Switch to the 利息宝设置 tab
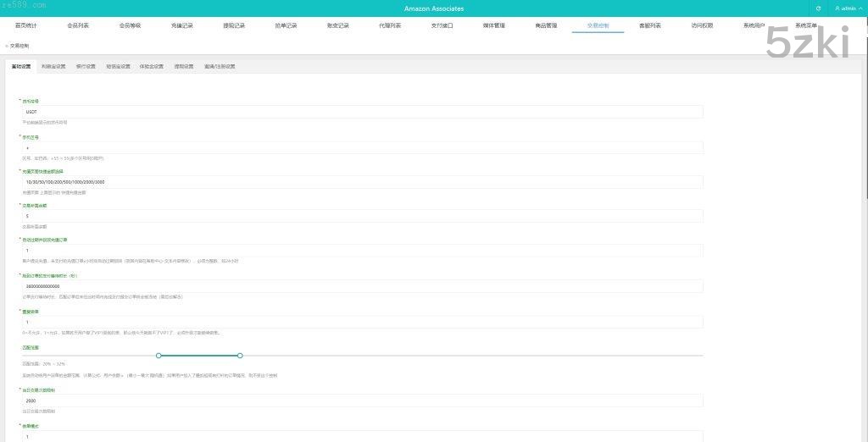The height and width of the screenshot is (442, 868). (x=53, y=66)
